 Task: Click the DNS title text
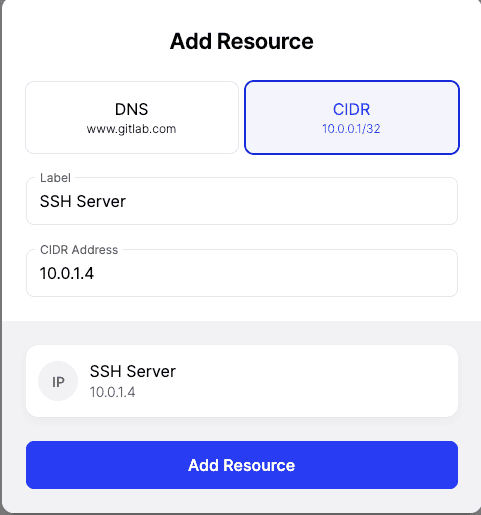coord(131,109)
